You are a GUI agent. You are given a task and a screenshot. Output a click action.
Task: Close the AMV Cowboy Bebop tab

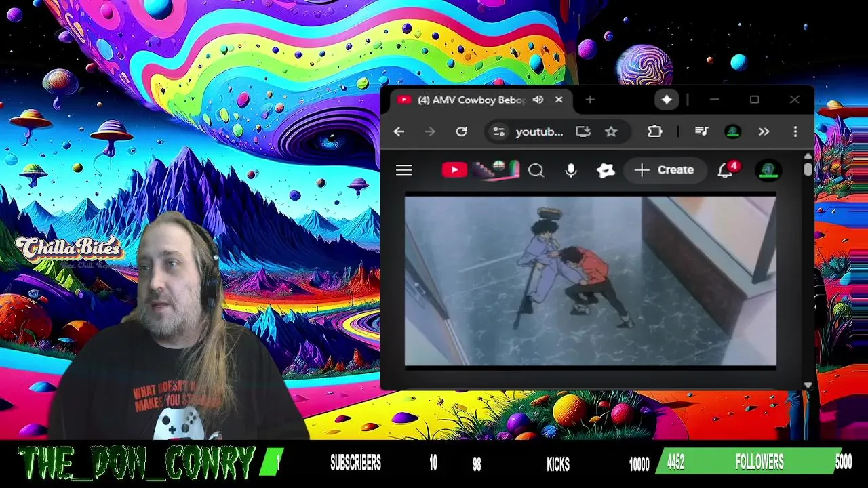click(559, 100)
